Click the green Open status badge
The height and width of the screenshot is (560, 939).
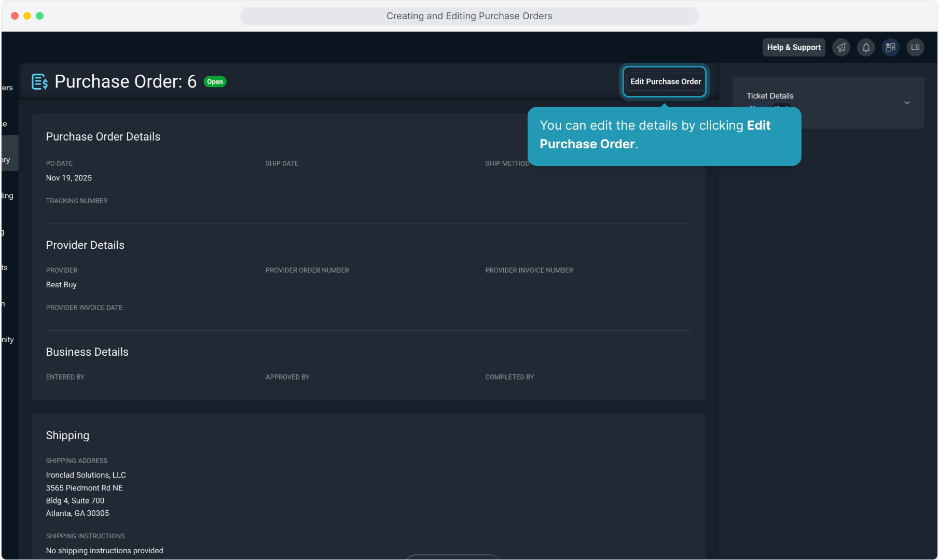coord(215,82)
